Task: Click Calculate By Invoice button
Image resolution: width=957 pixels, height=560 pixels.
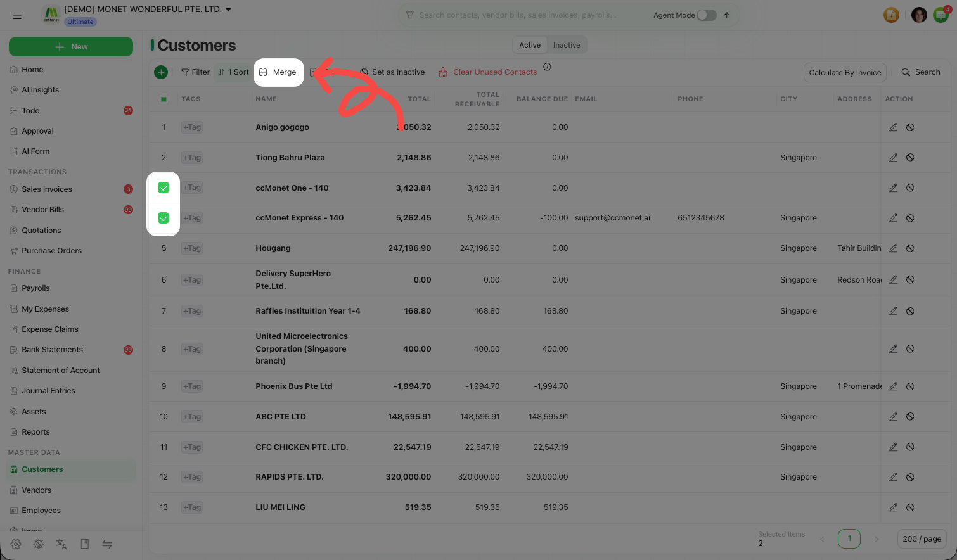Action: point(845,73)
